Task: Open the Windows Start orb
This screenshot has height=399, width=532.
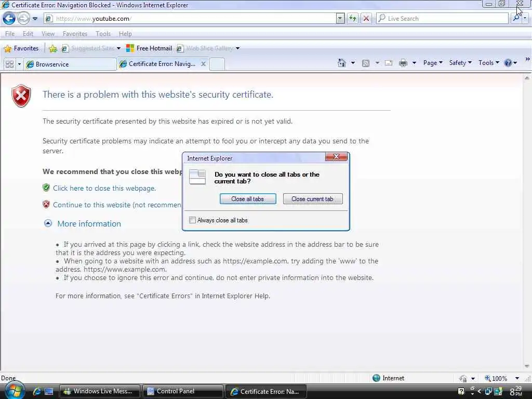Action: click(14, 391)
